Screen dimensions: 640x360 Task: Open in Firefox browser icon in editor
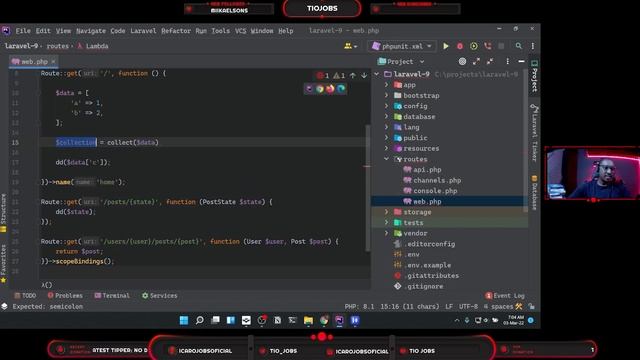click(330, 89)
